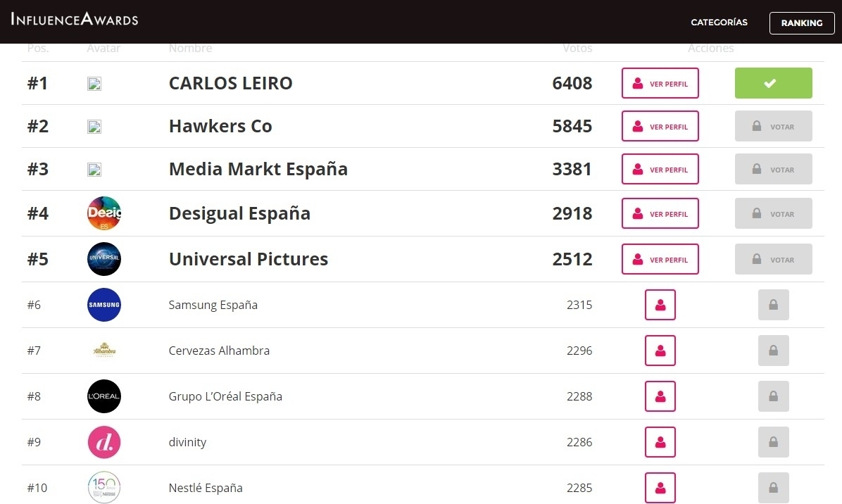Viewport: 842px width, 504px height.
Task: Click locked vote icon for Cervezas Alhambra
Action: pyautogui.click(x=773, y=351)
